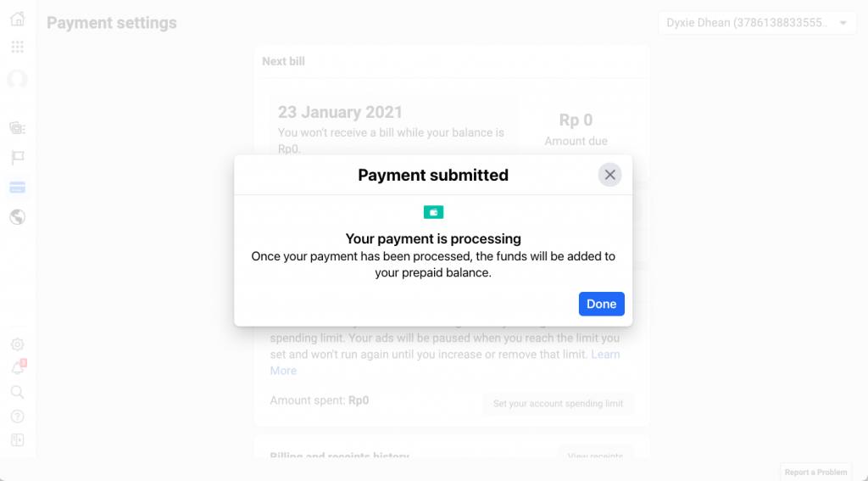Follow the Learn More link

click(x=605, y=354)
